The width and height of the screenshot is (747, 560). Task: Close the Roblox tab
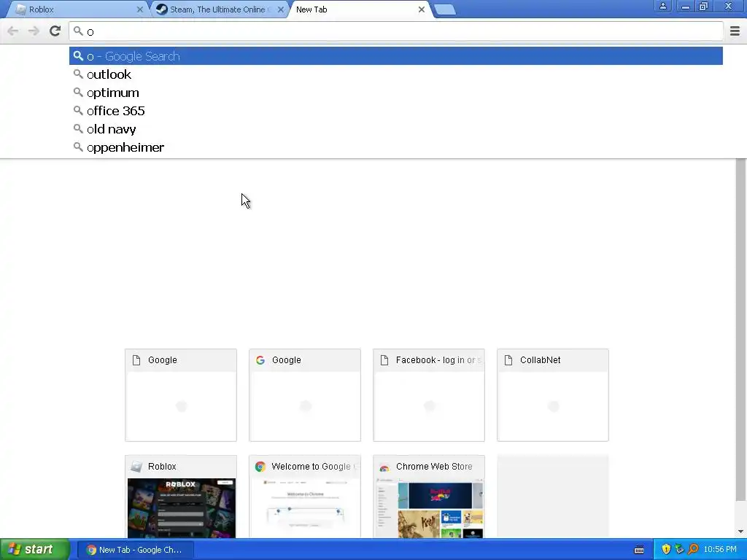click(139, 9)
